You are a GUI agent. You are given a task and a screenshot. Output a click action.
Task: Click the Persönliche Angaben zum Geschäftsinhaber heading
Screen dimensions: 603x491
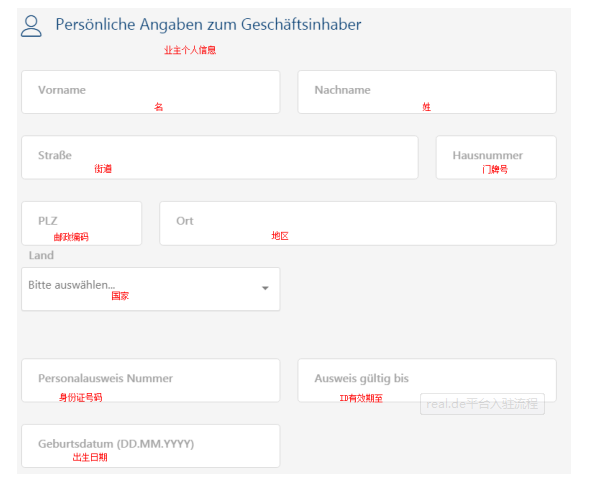[x=208, y=25]
